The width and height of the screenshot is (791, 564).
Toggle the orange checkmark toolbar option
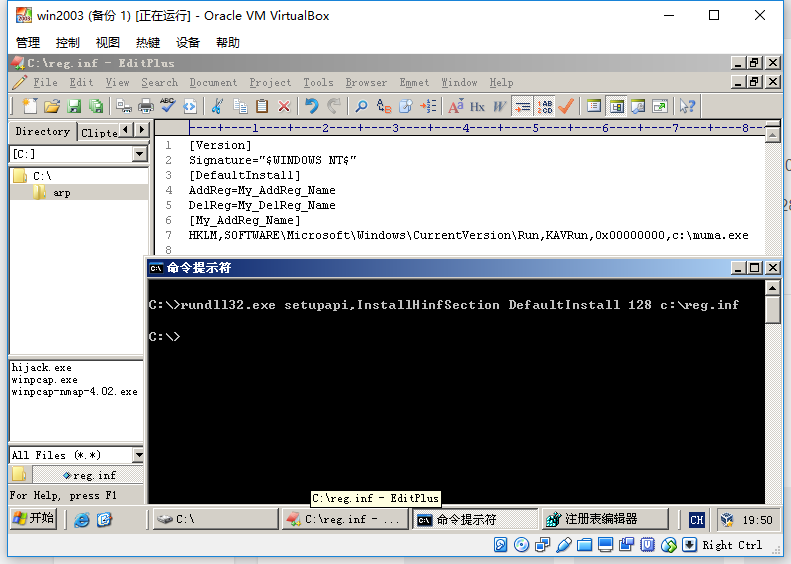(566, 106)
